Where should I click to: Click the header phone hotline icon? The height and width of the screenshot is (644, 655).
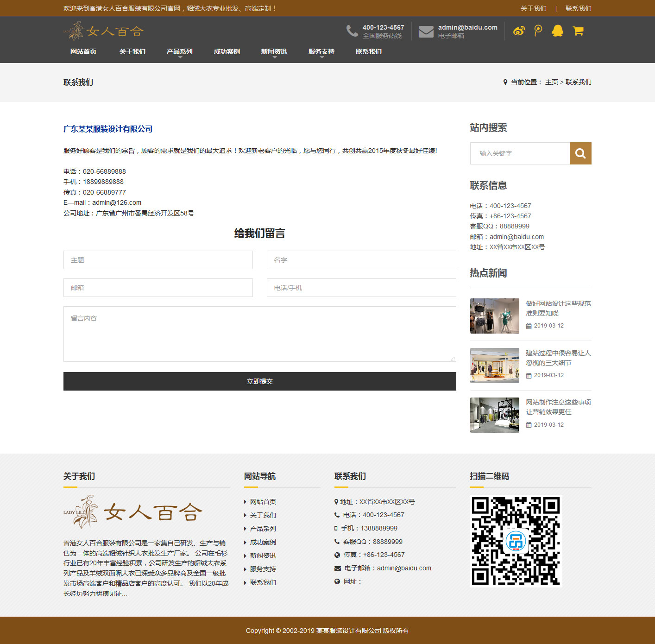coord(352,31)
